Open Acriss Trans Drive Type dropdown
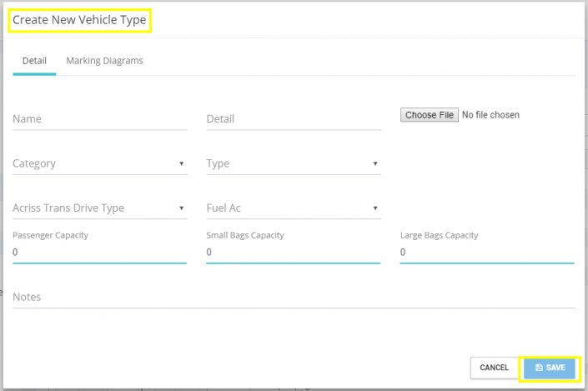This screenshot has width=588, height=391. (99, 208)
